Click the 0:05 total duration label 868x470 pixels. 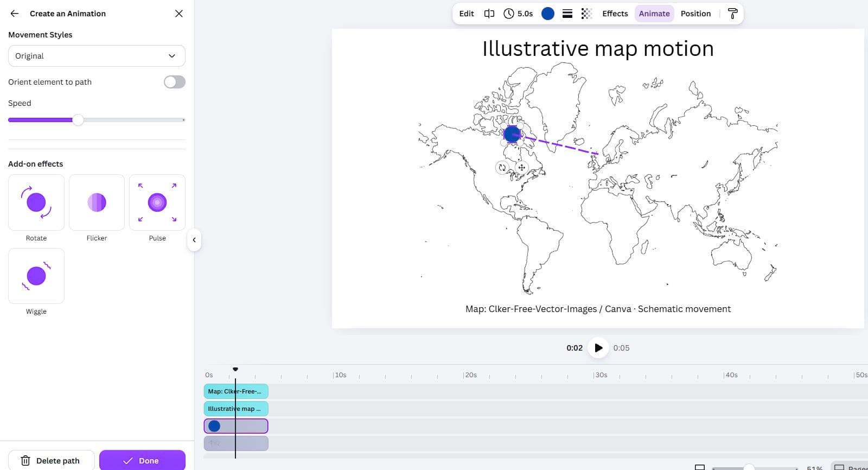pos(621,348)
